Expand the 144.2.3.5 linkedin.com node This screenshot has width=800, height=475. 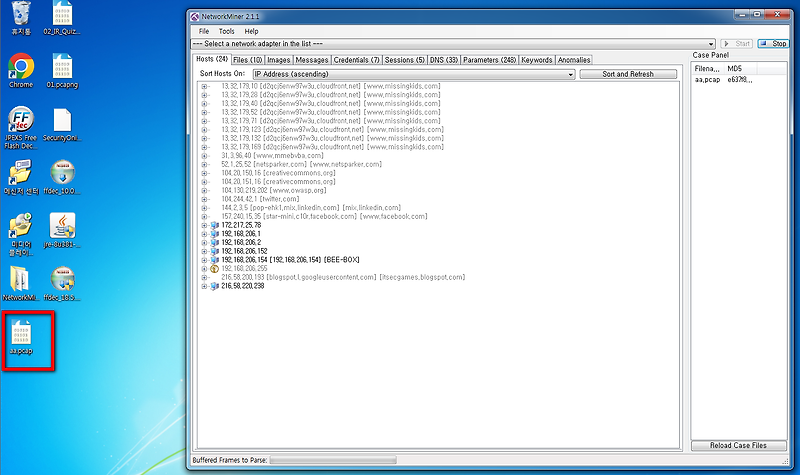pyautogui.click(x=204, y=208)
